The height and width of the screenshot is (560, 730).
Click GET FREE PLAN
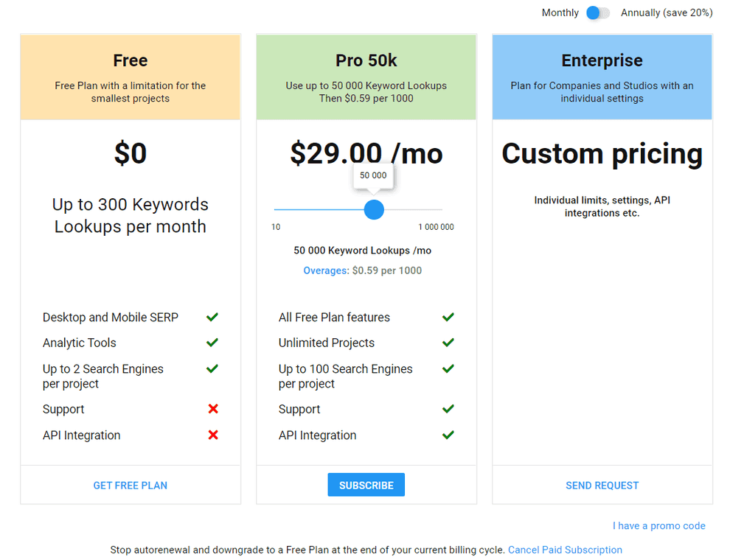coord(130,485)
